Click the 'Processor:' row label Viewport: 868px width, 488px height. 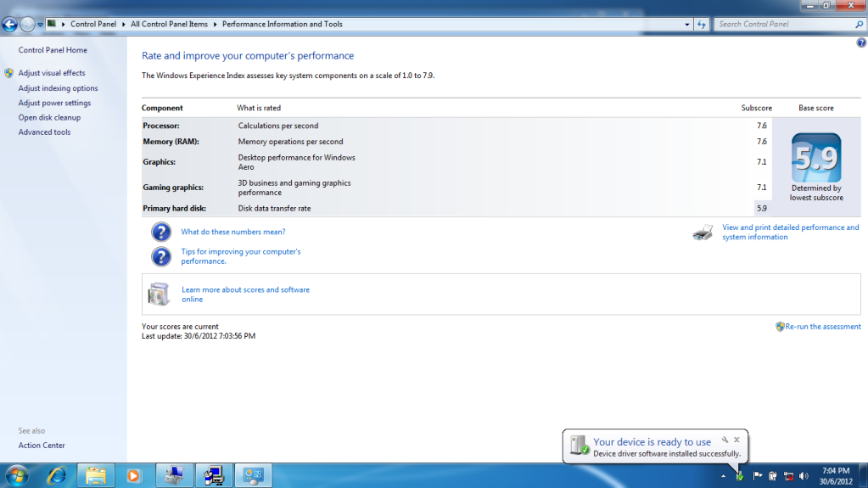tap(161, 126)
